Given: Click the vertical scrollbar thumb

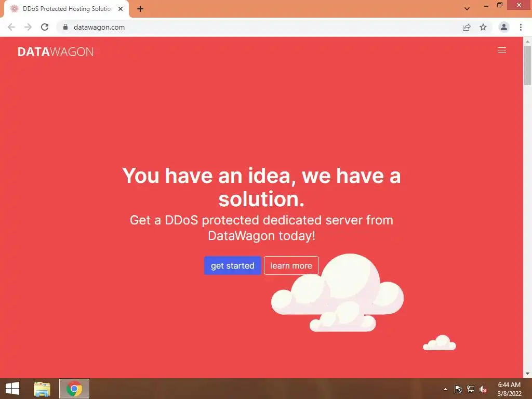Looking at the screenshot, I should [527, 65].
